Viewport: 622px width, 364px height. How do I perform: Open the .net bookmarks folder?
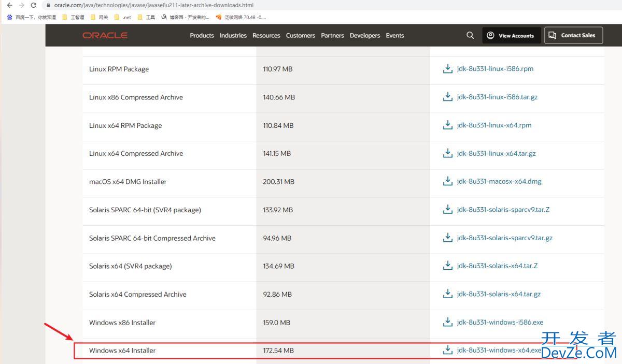pyautogui.click(x=123, y=17)
